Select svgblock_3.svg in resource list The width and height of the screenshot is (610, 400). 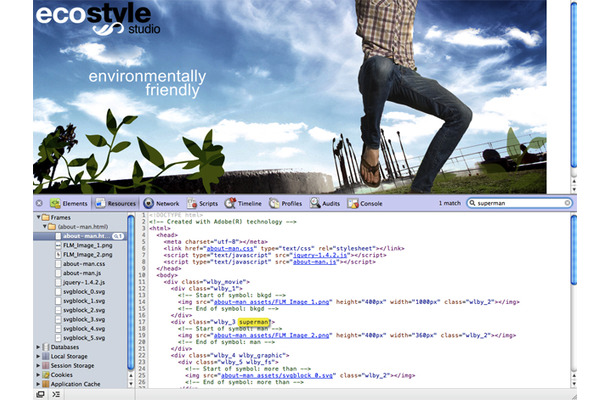pyautogui.click(x=84, y=319)
